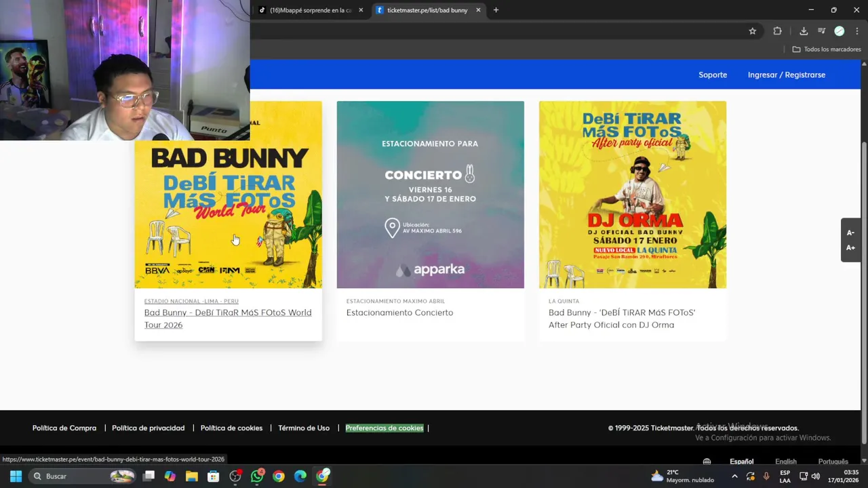The width and height of the screenshot is (868, 488).
Task: Open the Windows Start menu
Action: 16,476
